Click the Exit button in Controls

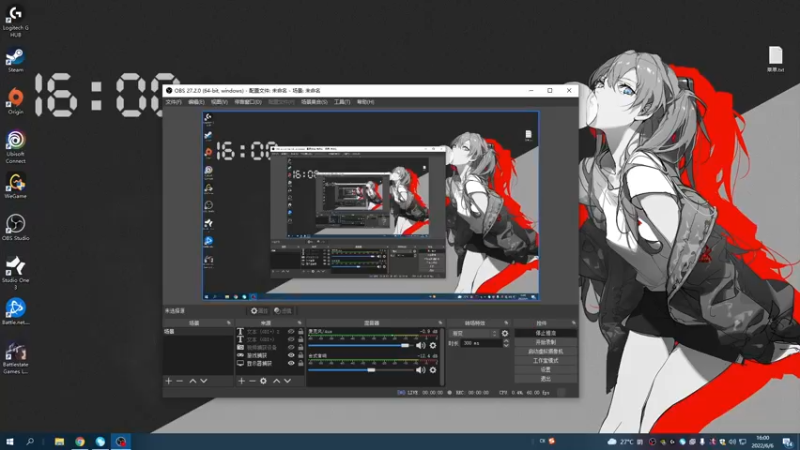(545, 379)
